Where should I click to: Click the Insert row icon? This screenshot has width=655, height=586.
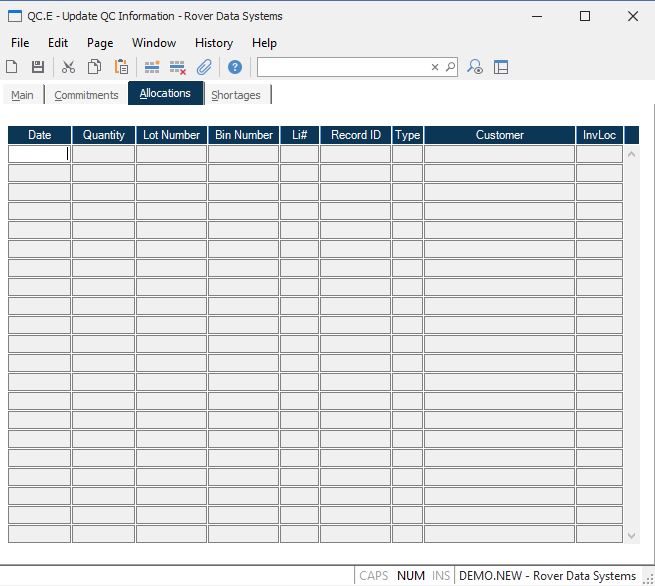pyautogui.click(x=152, y=67)
